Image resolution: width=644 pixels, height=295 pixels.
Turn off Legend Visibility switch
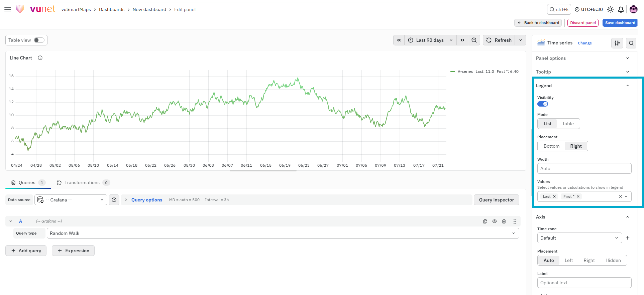coord(543,104)
